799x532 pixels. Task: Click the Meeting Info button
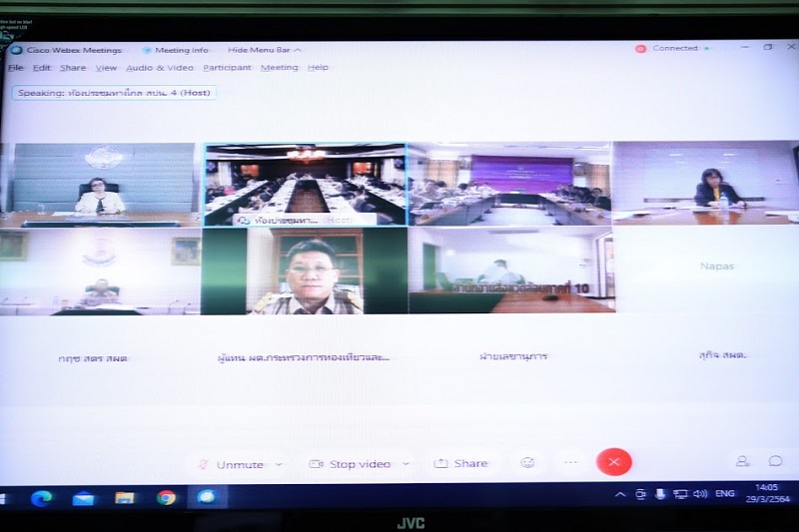tap(175, 50)
